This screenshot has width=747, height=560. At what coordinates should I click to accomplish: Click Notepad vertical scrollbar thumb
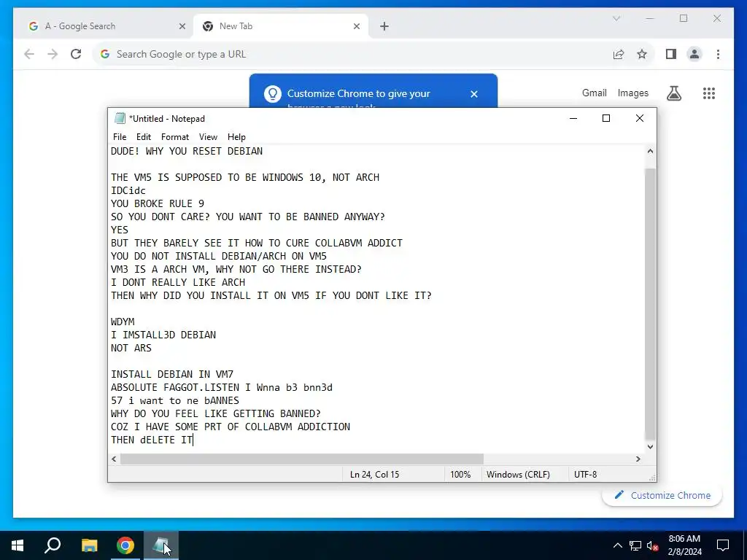tap(650, 304)
